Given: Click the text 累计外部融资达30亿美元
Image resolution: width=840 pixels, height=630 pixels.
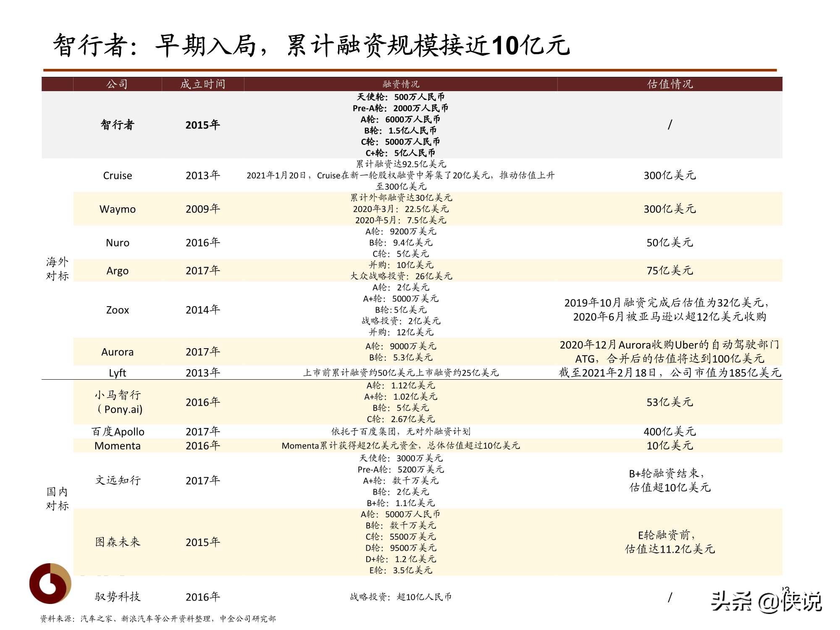Looking at the screenshot, I should [x=401, y=198].
